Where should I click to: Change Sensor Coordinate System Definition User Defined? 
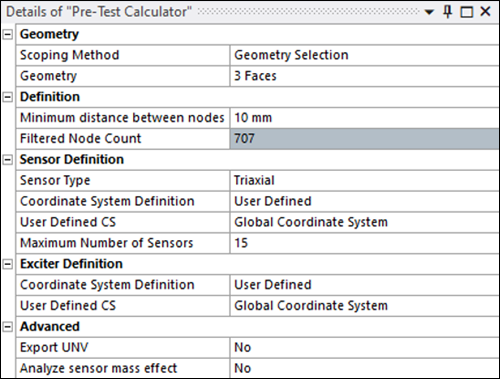click(x=364, y=201)
